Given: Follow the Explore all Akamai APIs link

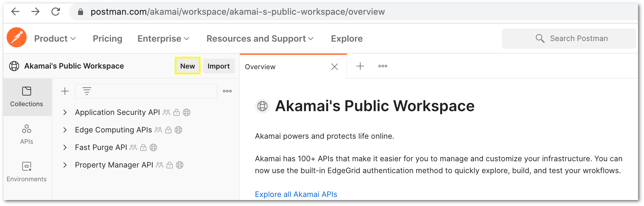Looking at the screenshot, I should point(296,194).
